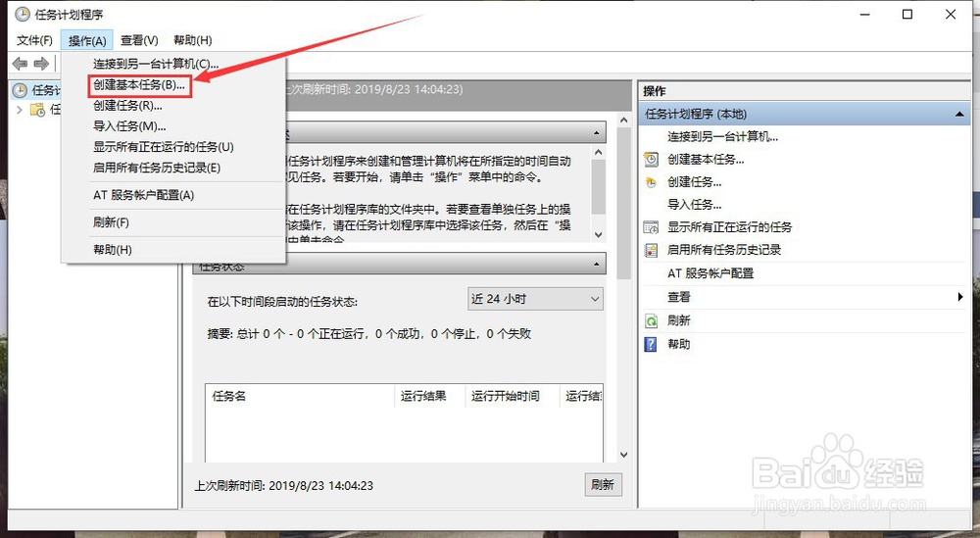Open the 操作(A) menu

click(87, 40)
